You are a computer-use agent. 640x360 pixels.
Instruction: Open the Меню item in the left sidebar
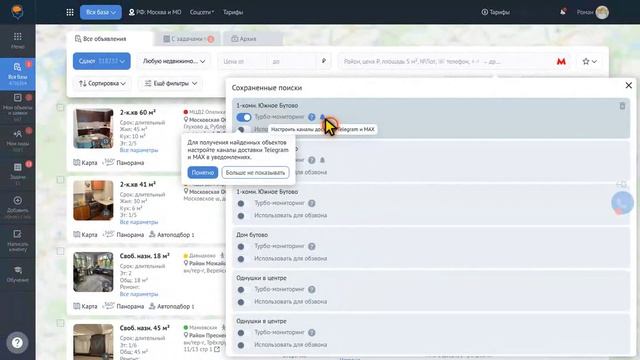(18, 41)
